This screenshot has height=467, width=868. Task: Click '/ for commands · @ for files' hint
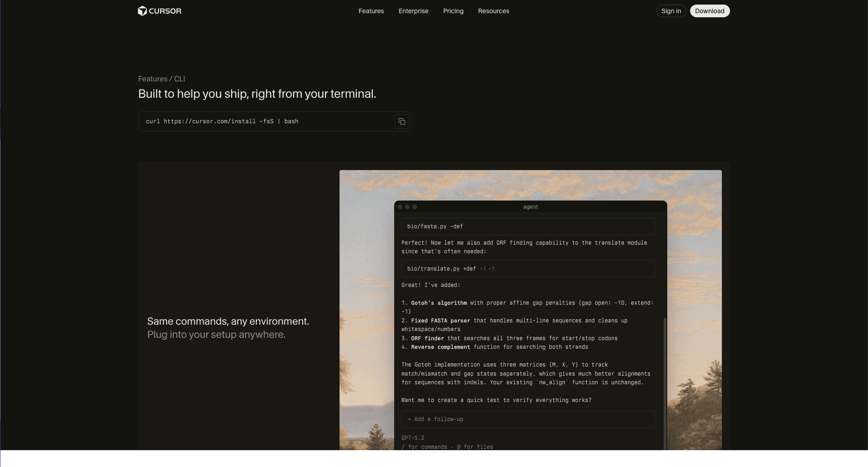point(447,447)
